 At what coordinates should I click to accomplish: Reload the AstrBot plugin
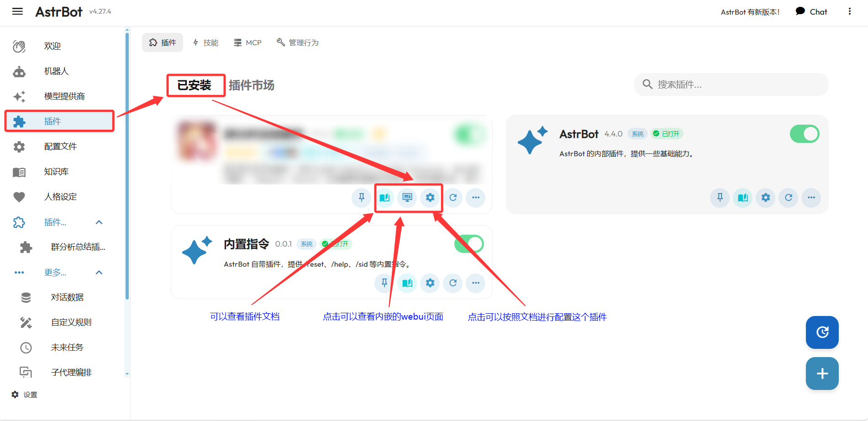tap(789, 198)
